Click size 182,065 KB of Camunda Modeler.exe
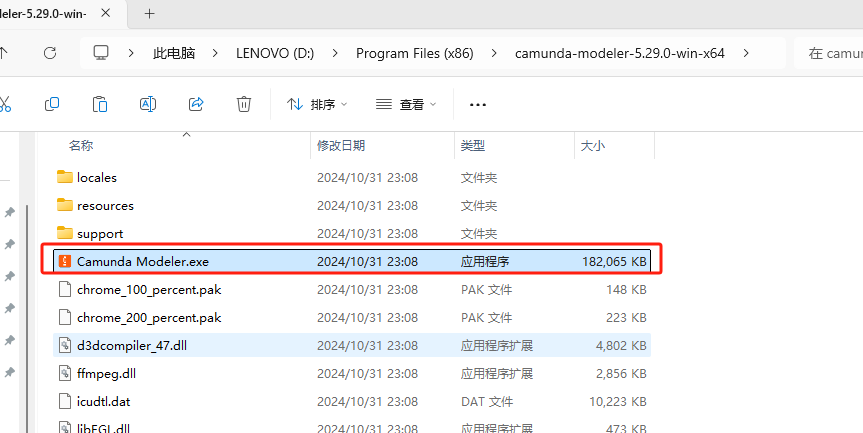This screenshot has width=863, height=433. coord(614,262)
